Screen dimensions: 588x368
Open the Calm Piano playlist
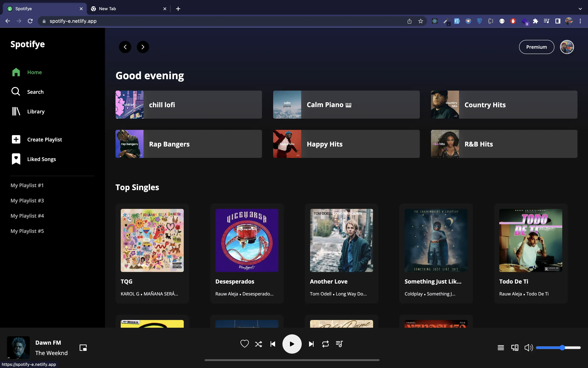346,105
